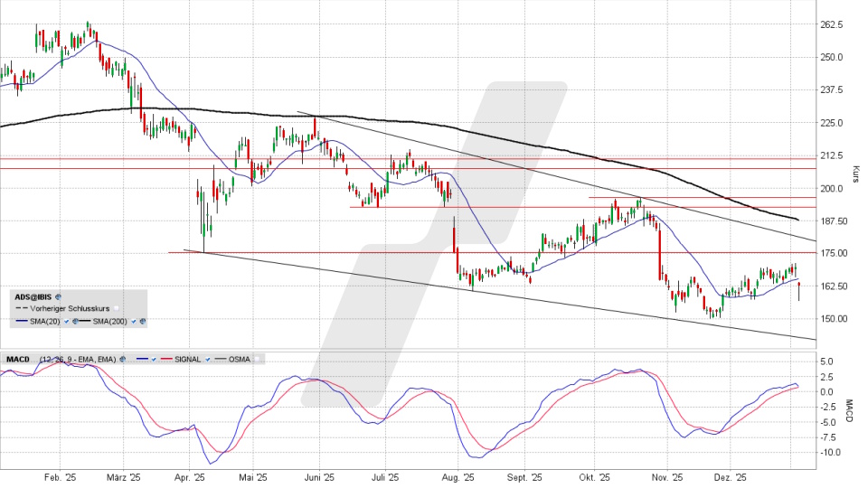Screen dimensions: 868x488
Task: Click the MACD indicator title
Action: coord(17,360)
